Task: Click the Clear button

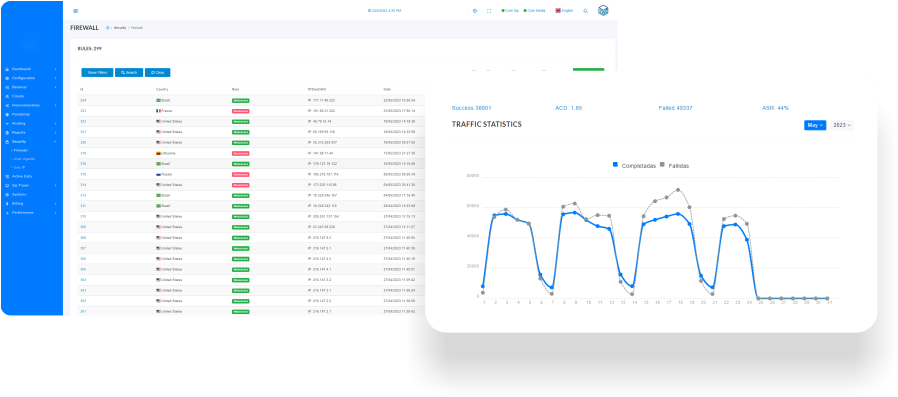Action: [x=157, y=73]
